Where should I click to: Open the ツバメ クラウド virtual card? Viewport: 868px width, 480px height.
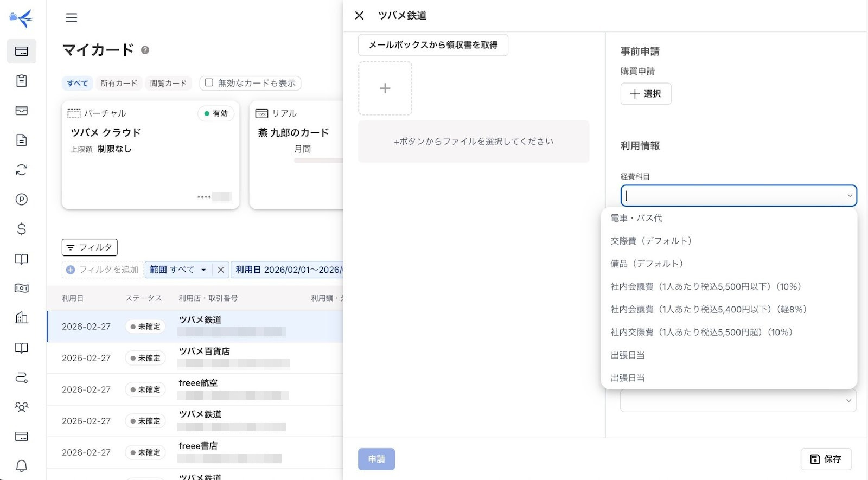150,155
